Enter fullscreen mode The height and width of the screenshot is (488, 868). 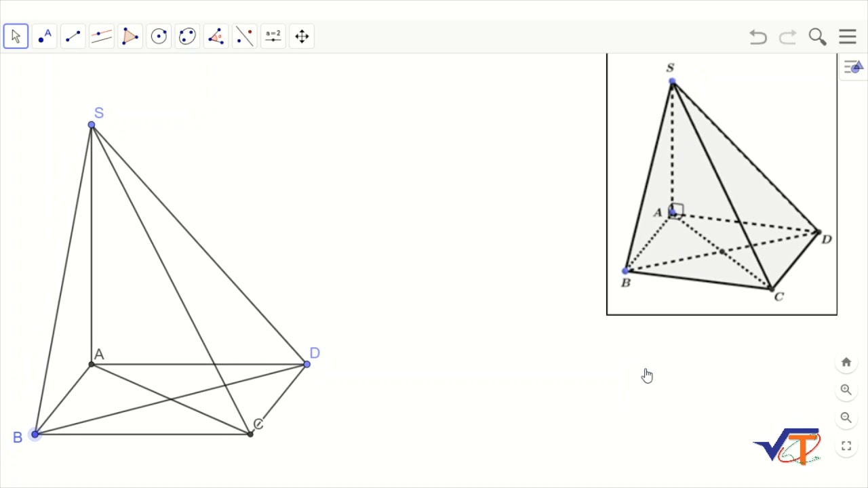click(846, 446)
